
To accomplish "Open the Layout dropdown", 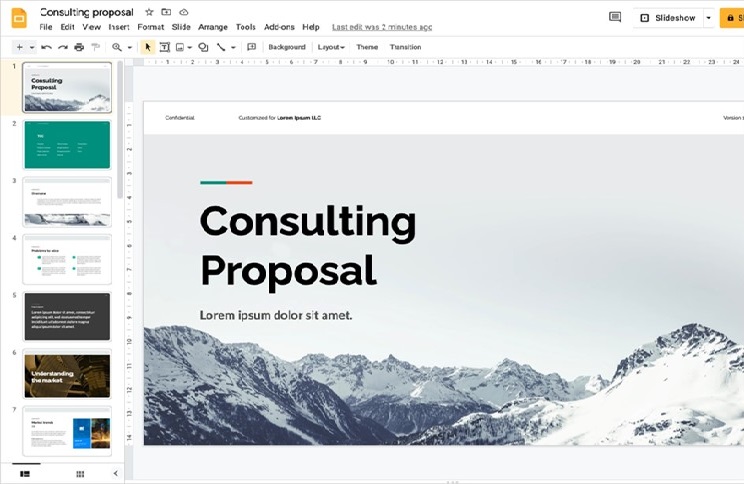I will [x=330, y=47].
